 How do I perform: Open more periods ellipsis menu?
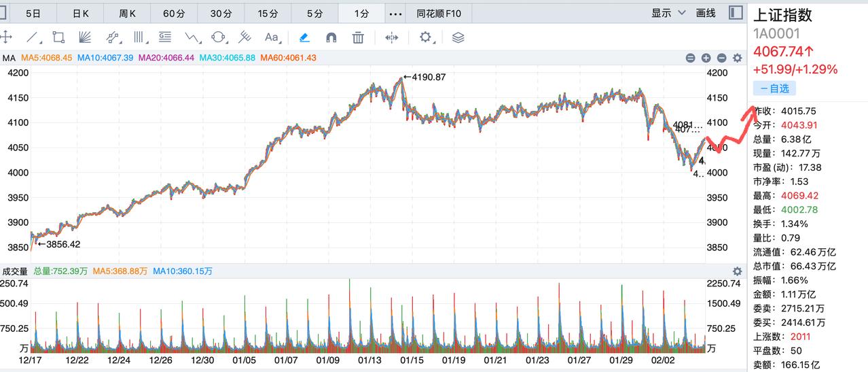(x=395, y=13)
